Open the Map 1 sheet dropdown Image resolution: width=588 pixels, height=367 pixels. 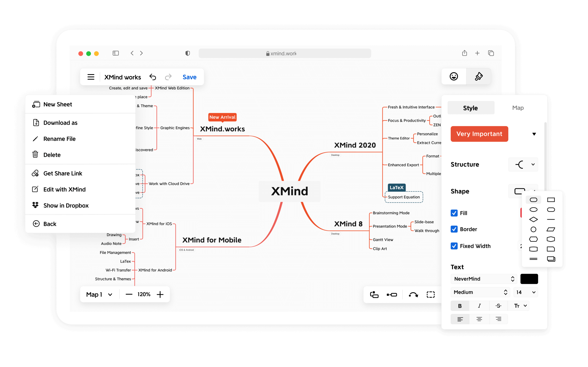click(x=99, y=294)
